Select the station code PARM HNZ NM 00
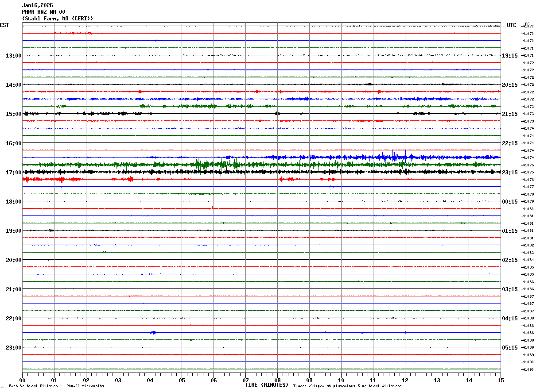Image resolution: width=536 pixels, height=392 pixels. 43,12
